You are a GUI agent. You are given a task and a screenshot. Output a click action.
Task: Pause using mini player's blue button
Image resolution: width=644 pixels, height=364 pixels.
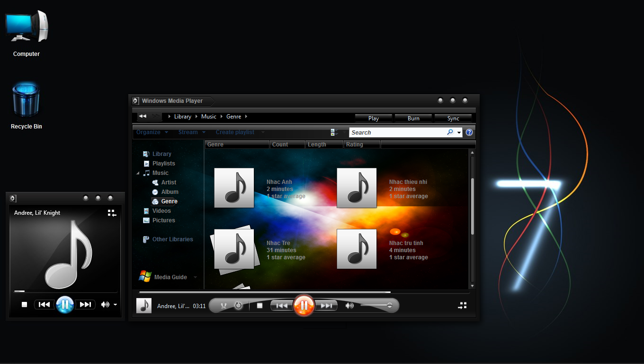(x=65, y=304)
